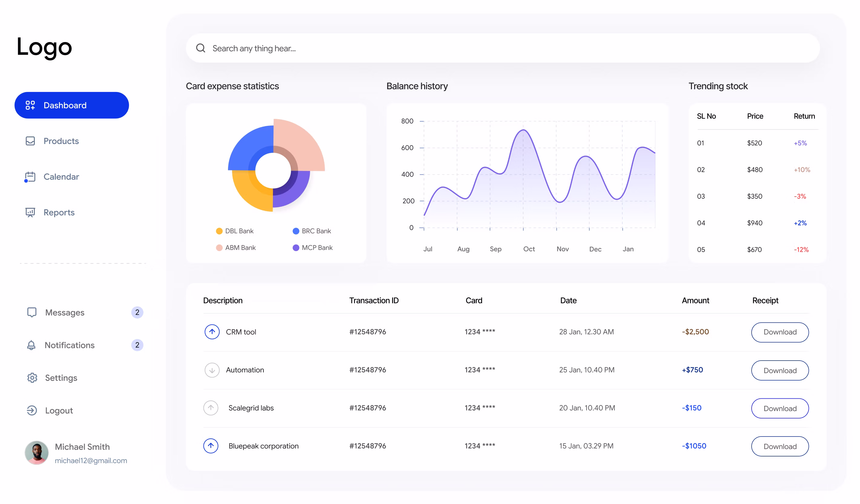Image resolution: width=860 pixels, height=504 pixels.
Task: Download the Automation receipt
Action: [x=780, y=370]
